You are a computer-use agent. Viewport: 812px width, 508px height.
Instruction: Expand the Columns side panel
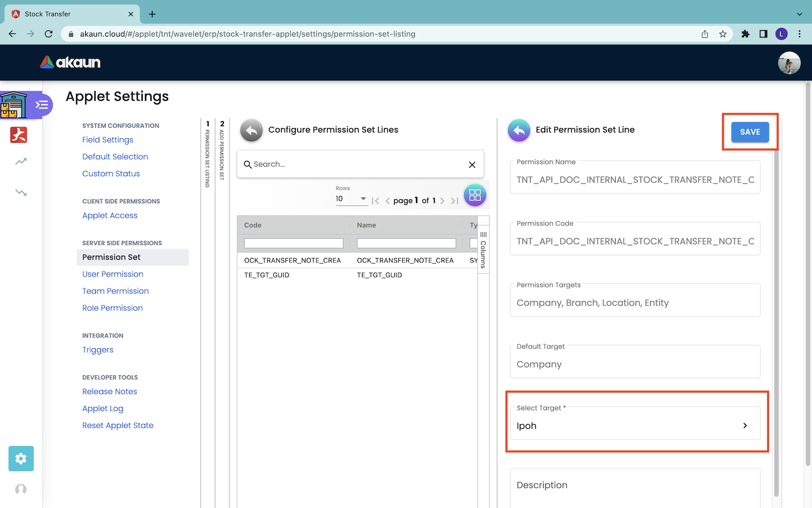(x=483, y=248)
